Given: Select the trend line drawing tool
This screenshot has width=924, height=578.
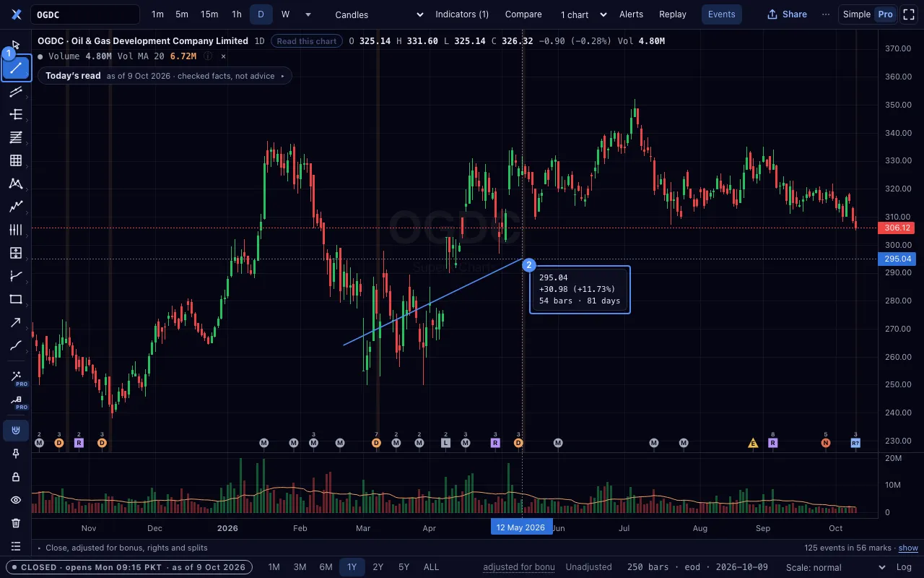Looking at the screenshot, I should coord(16,69).
